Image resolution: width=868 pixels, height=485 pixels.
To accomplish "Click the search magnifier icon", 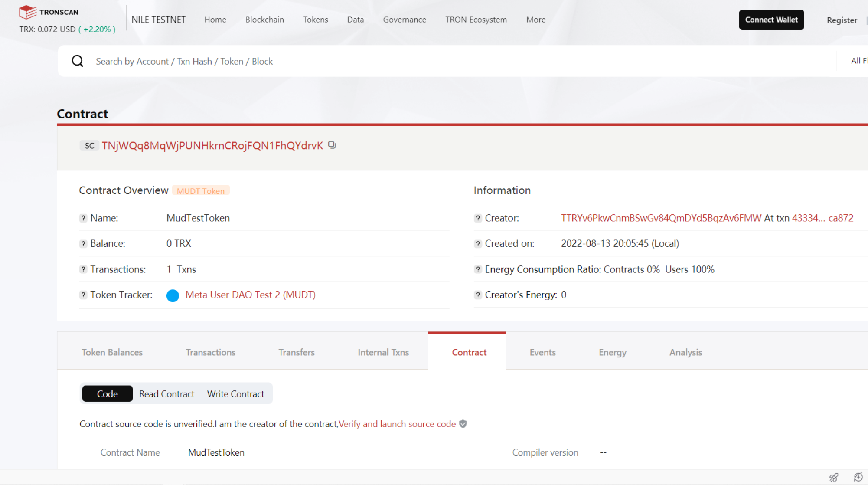I will 78,61.
